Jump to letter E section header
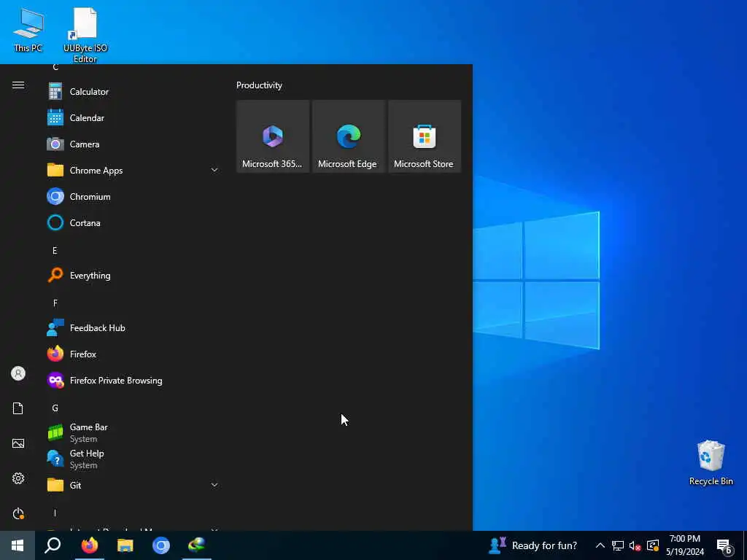747x560 pixels. coord(55,251)
